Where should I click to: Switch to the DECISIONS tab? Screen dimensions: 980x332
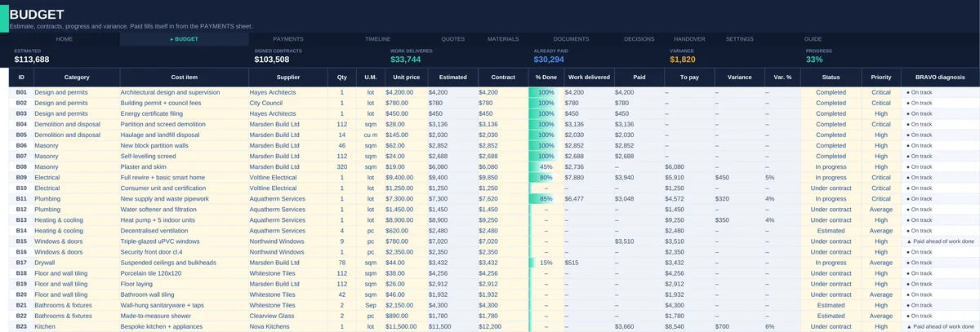point(639,39)
